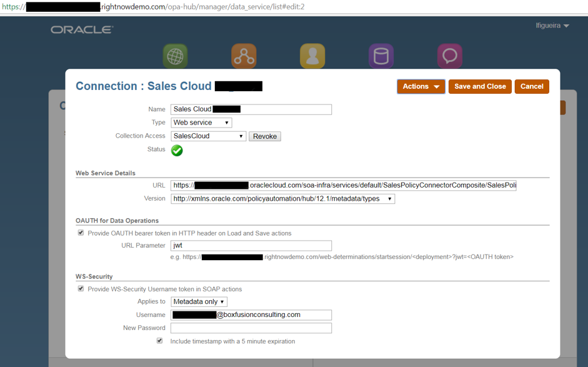Screen dimensions: 588x367
Task: Open the orange Projects network icon
Action: [x=244, y=56]
